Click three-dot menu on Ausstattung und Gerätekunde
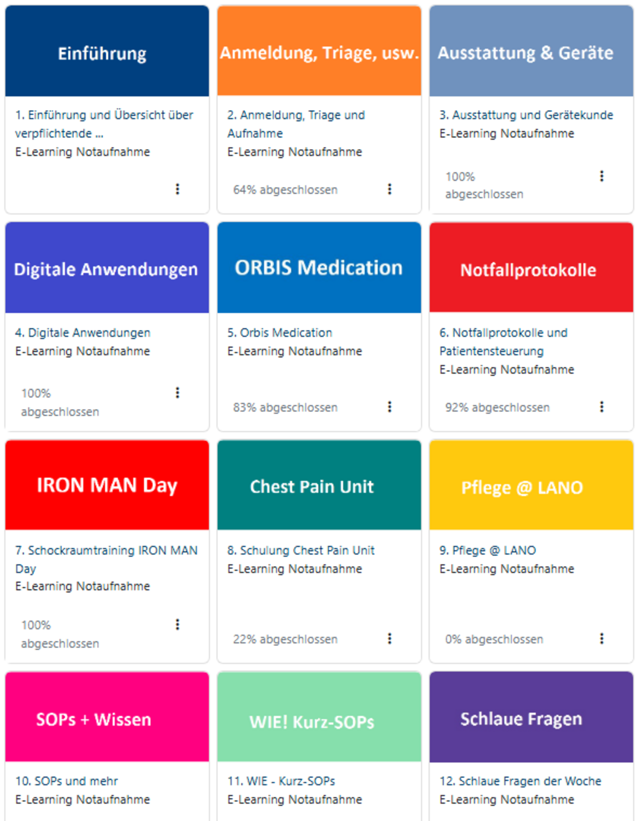Image resolution: width=644 pixels, height=821 pixels. coord(602,176)
